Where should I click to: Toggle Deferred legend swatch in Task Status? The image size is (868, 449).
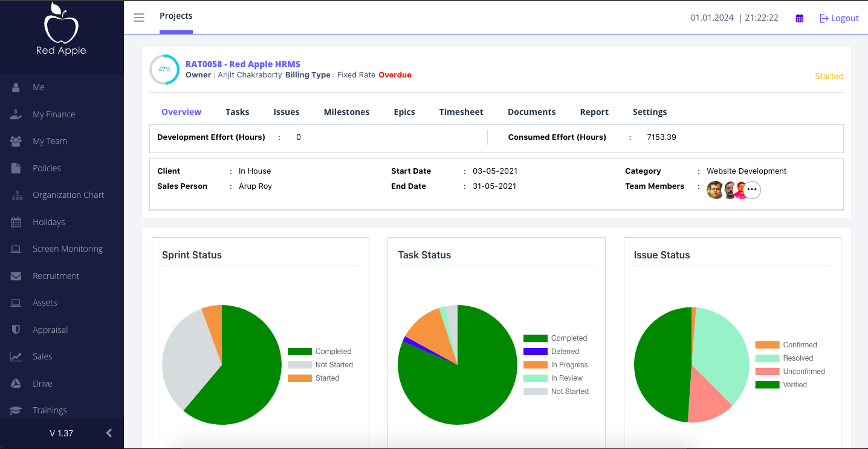pyautogui.click(x=536, y=352)
